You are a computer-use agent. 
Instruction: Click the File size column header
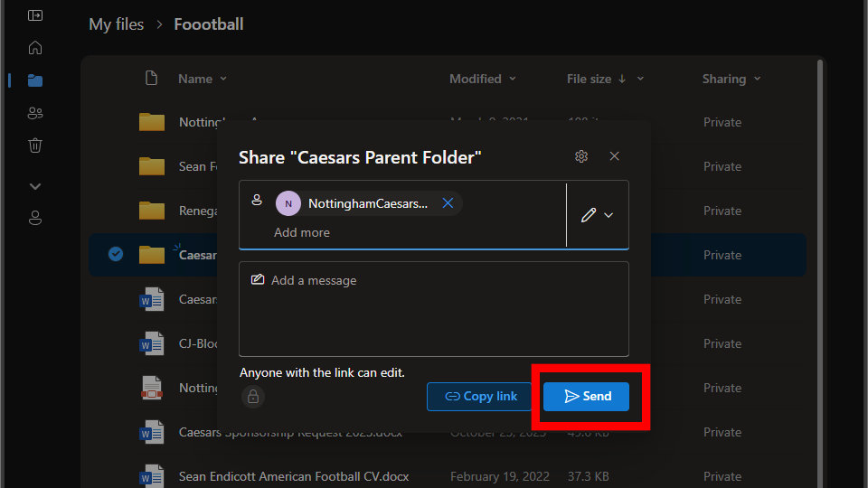[590, 79]
